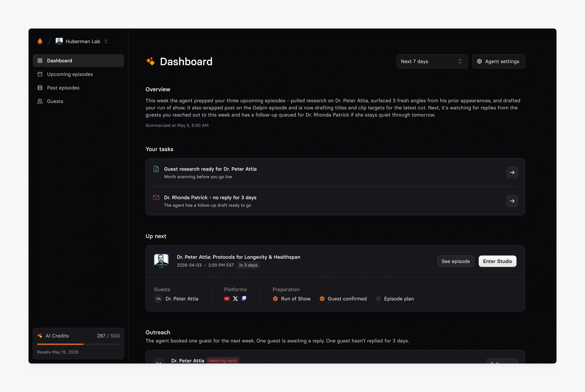Viewport: 585px width, 392px height.
Task: Click the AI Credits progress bar
Action: 78,344
